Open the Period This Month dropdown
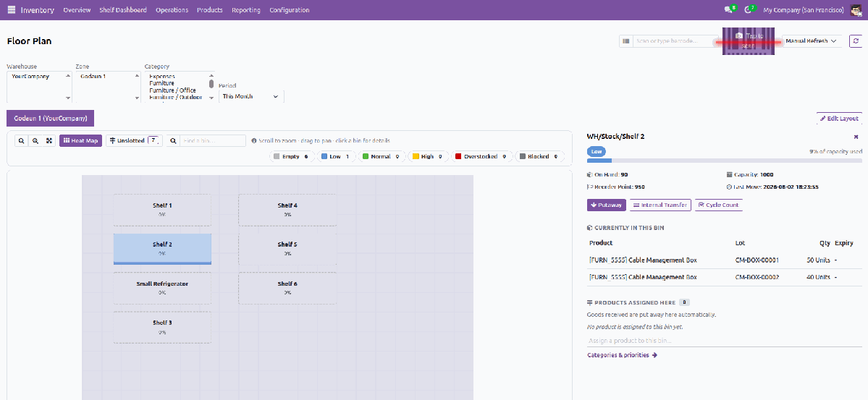The image size is (868, 400). (x=250, y=96)
